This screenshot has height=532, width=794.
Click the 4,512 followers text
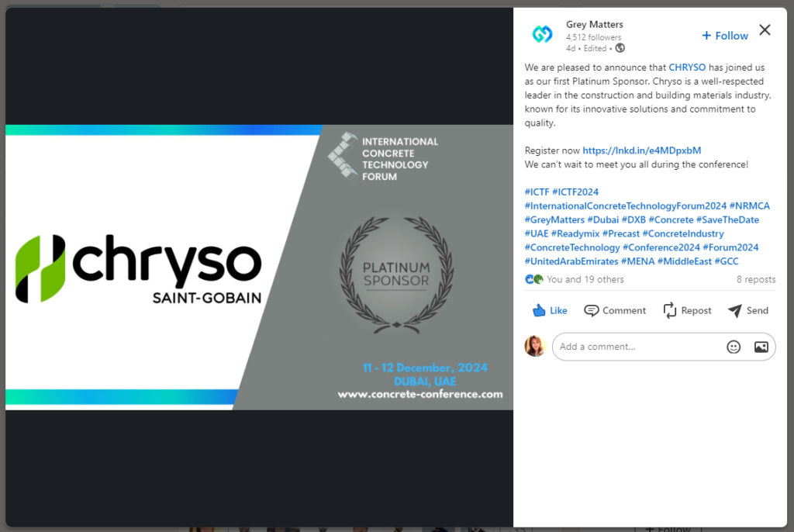[x=593, y=37]
